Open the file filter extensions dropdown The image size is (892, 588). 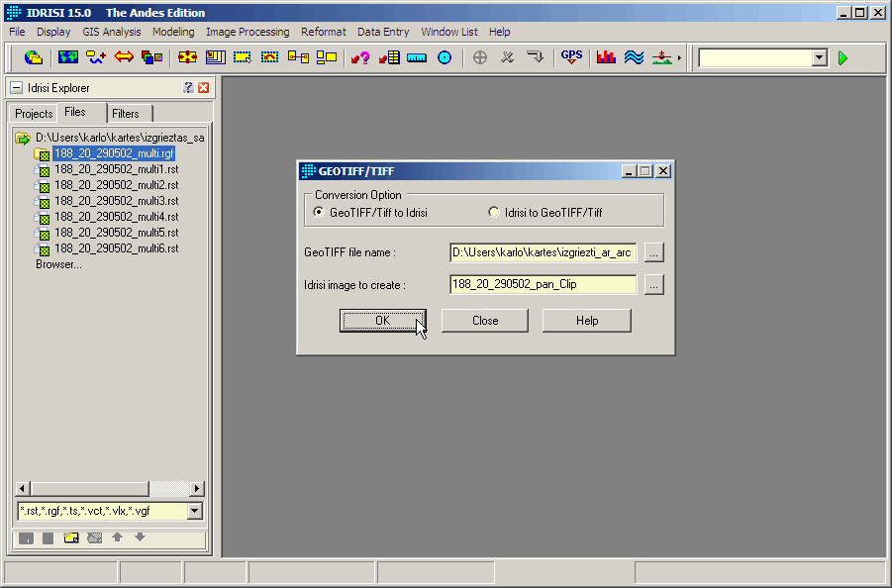click(195, 511)
